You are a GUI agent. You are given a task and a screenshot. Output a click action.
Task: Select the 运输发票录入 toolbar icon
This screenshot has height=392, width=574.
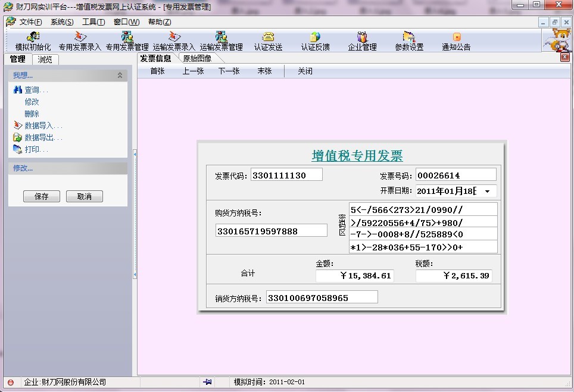tap(174, 37)
